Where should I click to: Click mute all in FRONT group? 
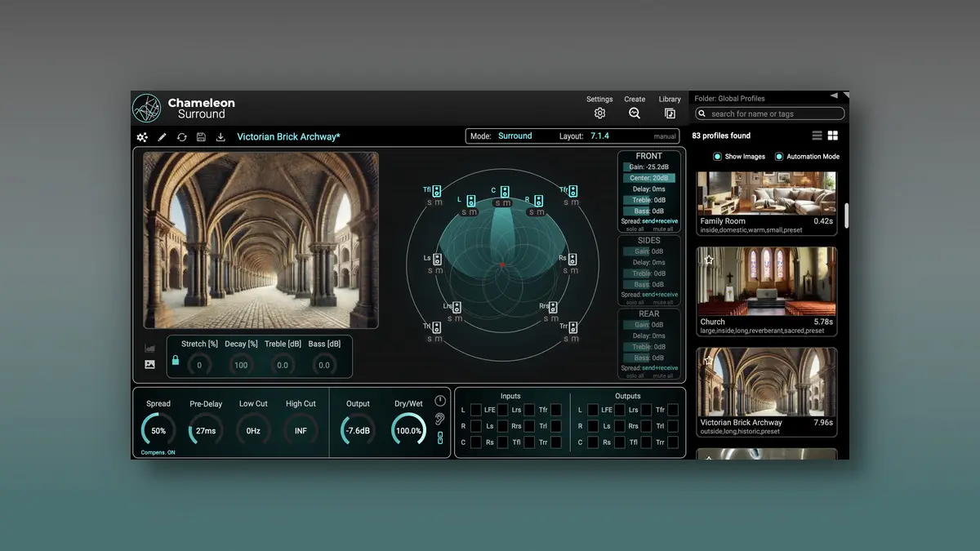click(662, 229)
